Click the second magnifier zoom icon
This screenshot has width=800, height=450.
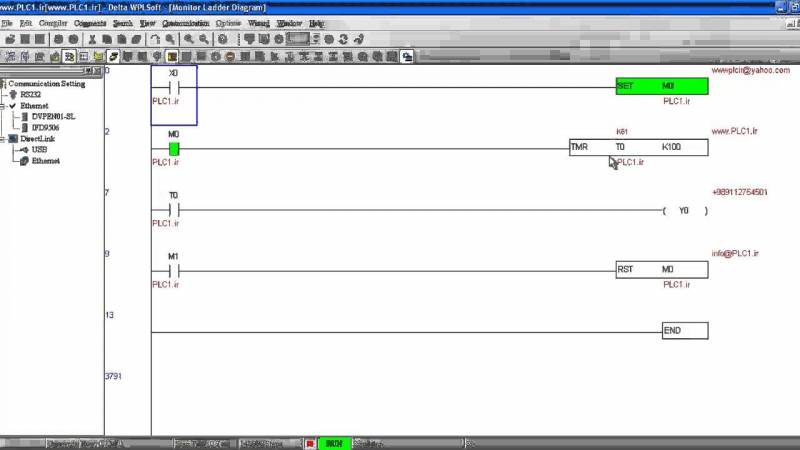[204, 39]
